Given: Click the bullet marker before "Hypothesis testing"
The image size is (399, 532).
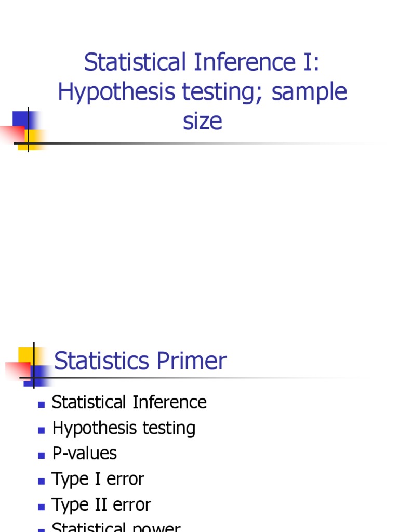Looking at the screenshot, I should coord(42,431).
